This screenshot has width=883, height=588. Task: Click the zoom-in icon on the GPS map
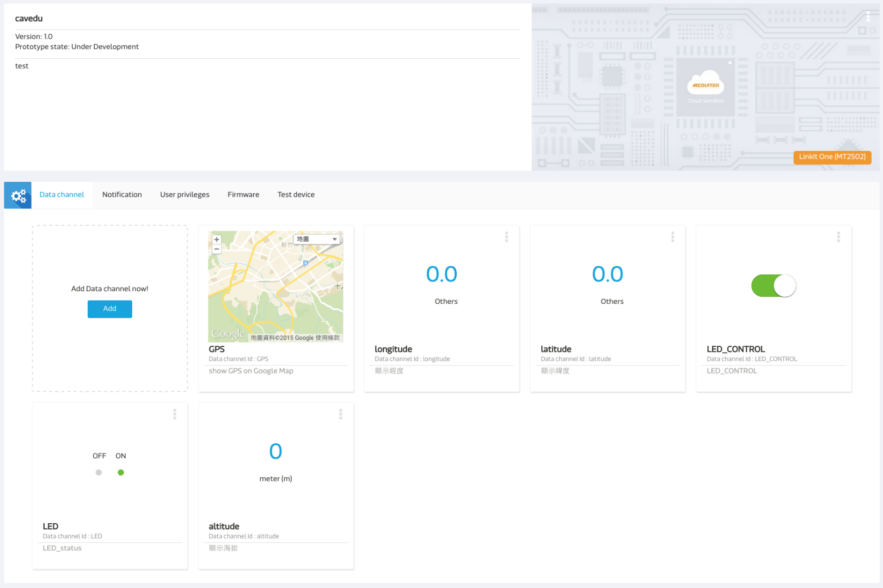pyautogui.click(x=216, y=239)
